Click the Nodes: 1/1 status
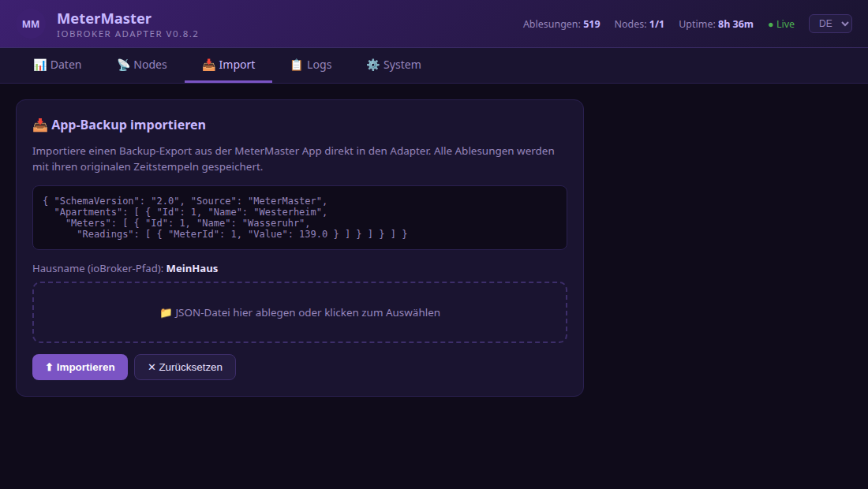This screenshot has width=868, height=489. click(x=639, y=24)
